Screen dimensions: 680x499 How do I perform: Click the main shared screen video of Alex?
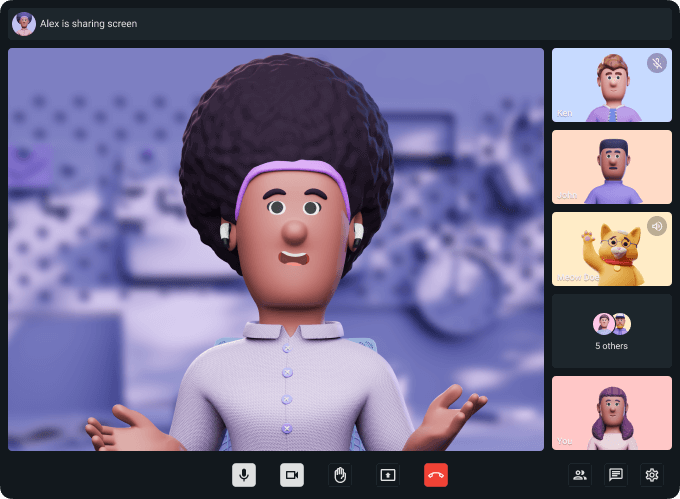tap(276, 249)
